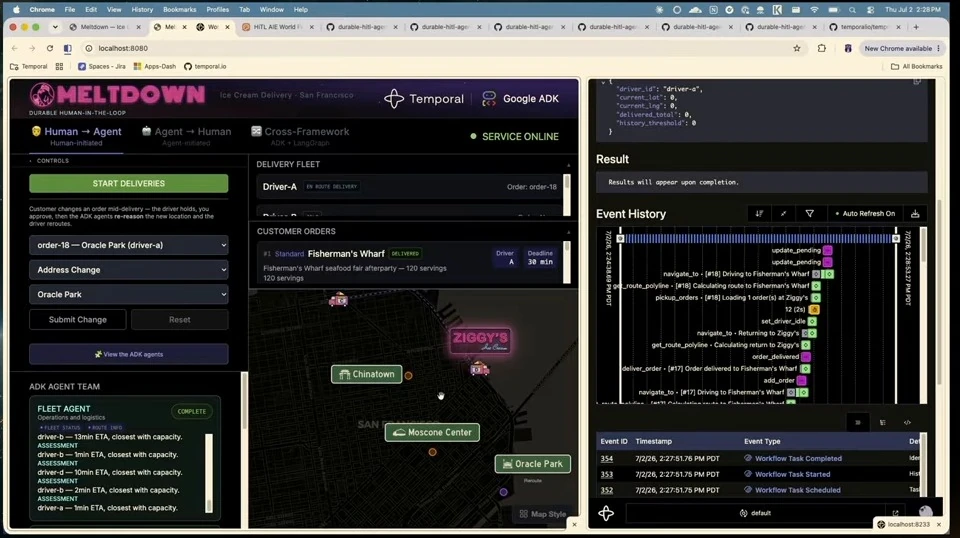This screenshot has width=960, height=538.
Task: Click the Reset button
Action: click(179, 319)
